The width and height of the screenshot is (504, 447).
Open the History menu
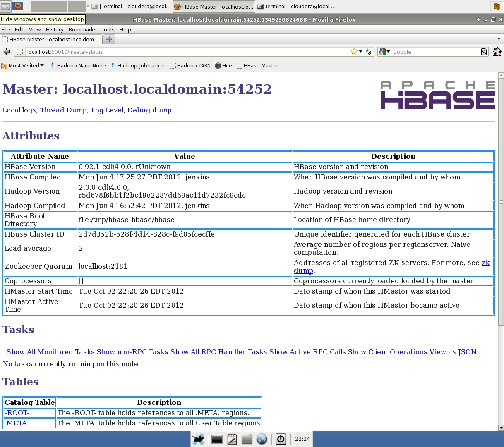tap(55, 29)
